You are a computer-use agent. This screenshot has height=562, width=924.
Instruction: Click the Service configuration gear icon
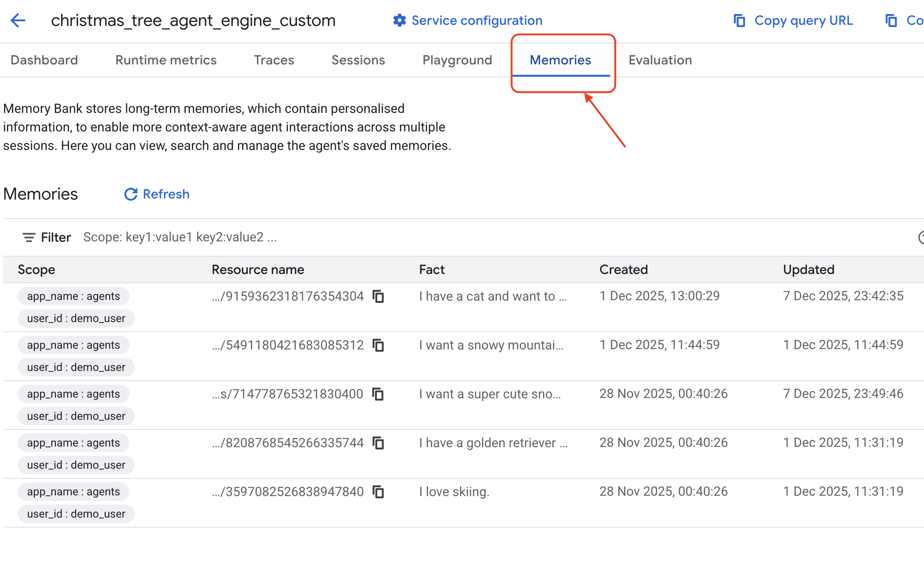(399, 20)
